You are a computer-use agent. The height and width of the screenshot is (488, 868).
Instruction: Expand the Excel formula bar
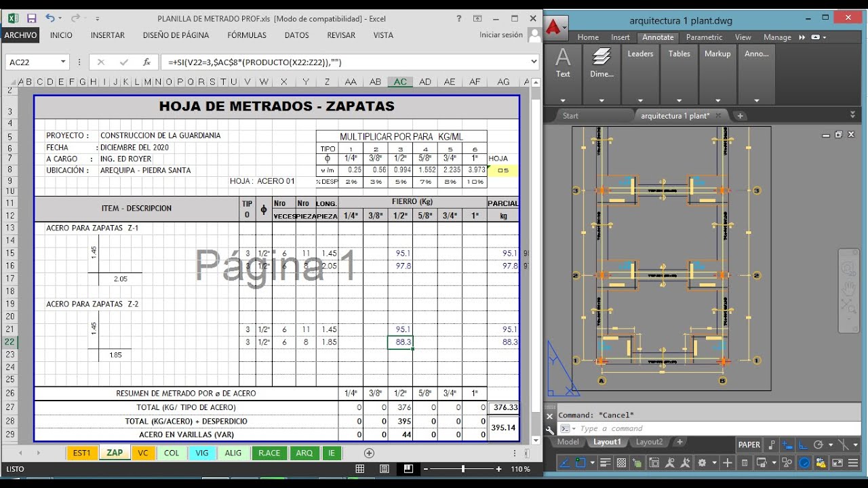click(534, 62)
